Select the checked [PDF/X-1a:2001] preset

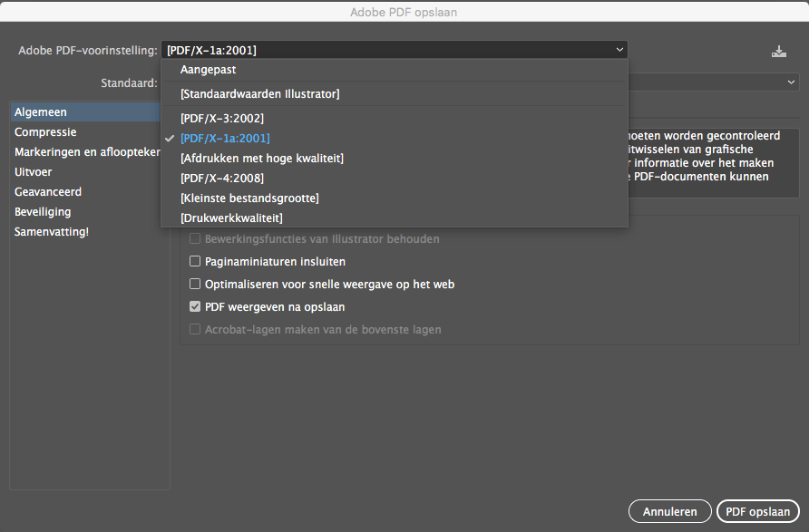click(395, 138)
